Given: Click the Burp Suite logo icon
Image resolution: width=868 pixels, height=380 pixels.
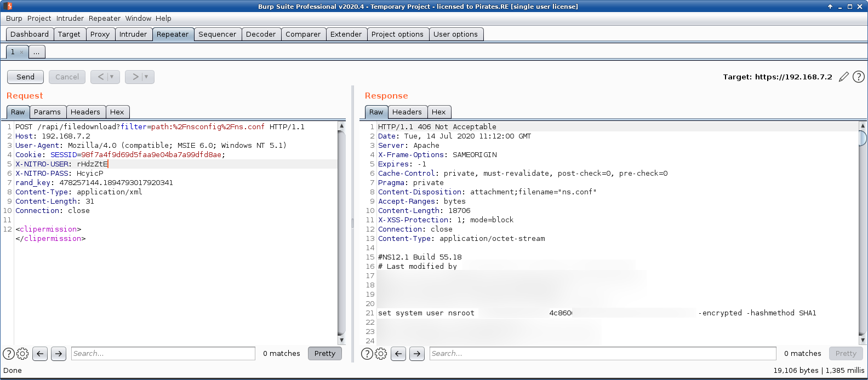Looking at the screenshot, I should click(x=9, y=6).
